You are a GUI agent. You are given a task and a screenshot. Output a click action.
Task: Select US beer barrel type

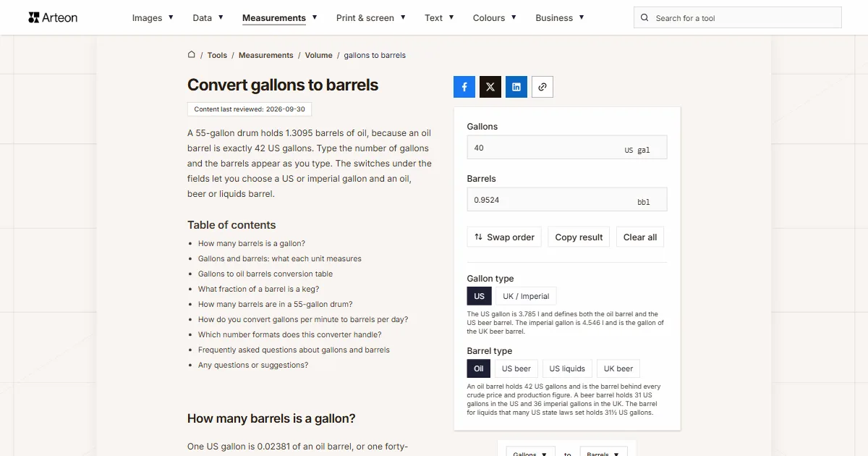pos(516,368)
